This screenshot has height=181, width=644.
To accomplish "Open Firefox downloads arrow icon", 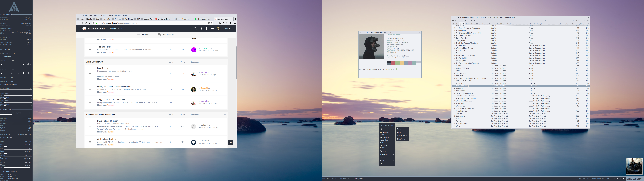I will tap(216, 23).
